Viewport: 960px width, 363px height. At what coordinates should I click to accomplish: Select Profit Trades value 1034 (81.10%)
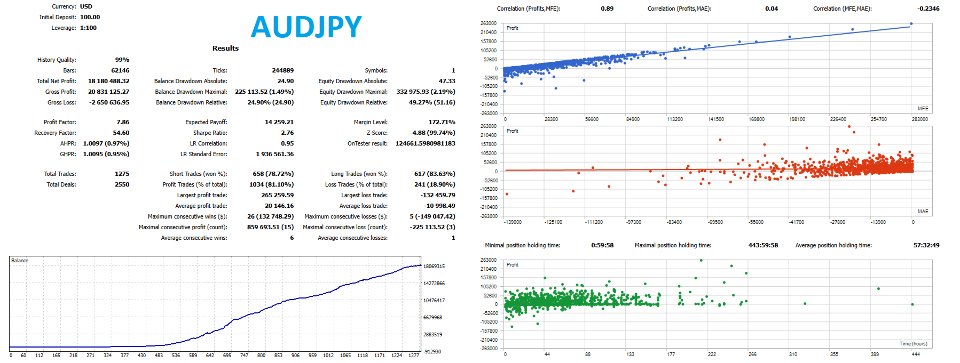click(271, 185)
